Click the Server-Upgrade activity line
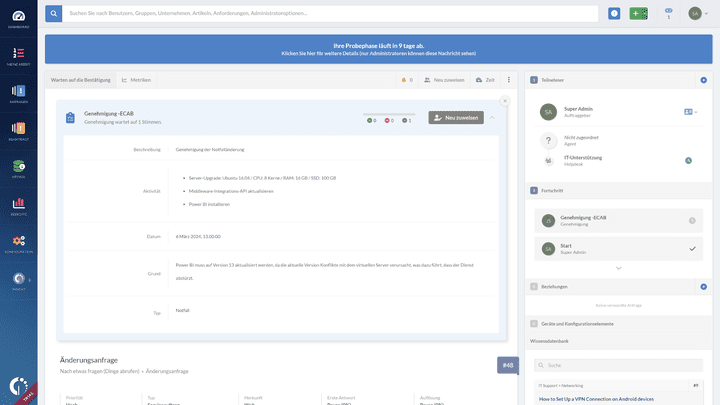The image size is (720, 405). click(262, 178)
